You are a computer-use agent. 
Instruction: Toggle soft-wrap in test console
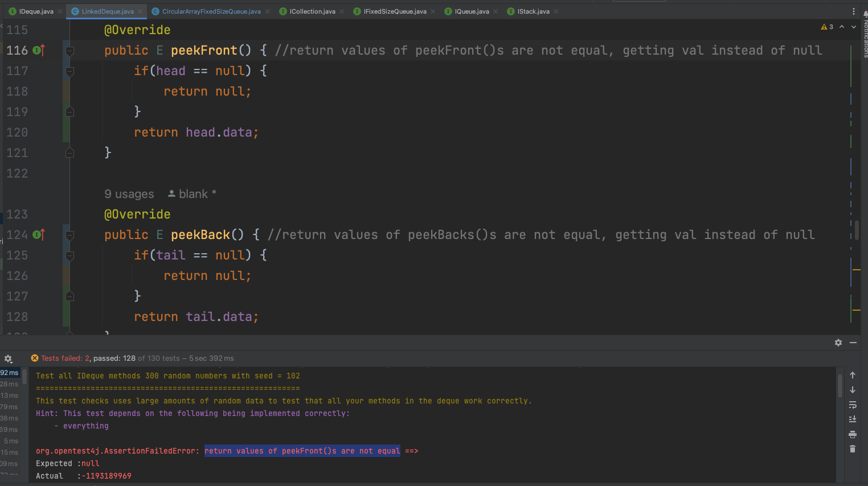tap(853, 405)
